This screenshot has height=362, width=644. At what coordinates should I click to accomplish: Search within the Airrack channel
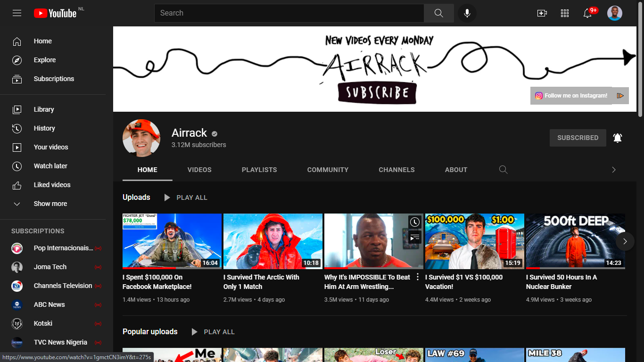tap(504, 170)
